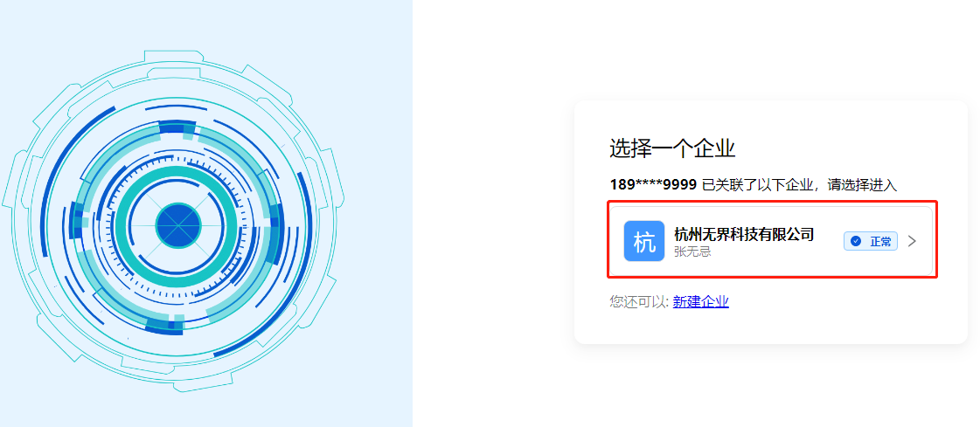
Task: Select 杭州无界科技有限公司 company name
Action: pos(744,234)
